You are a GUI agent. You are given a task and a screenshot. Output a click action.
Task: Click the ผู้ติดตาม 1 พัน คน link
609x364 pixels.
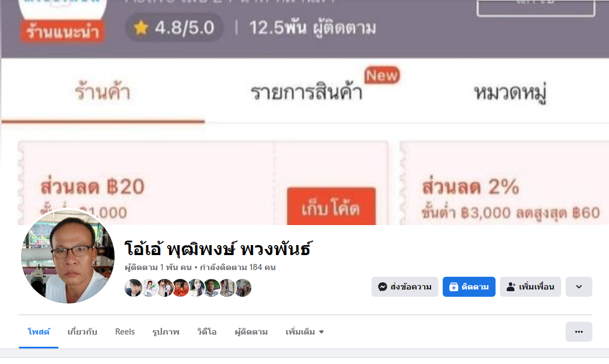click(x=158, y=267)
